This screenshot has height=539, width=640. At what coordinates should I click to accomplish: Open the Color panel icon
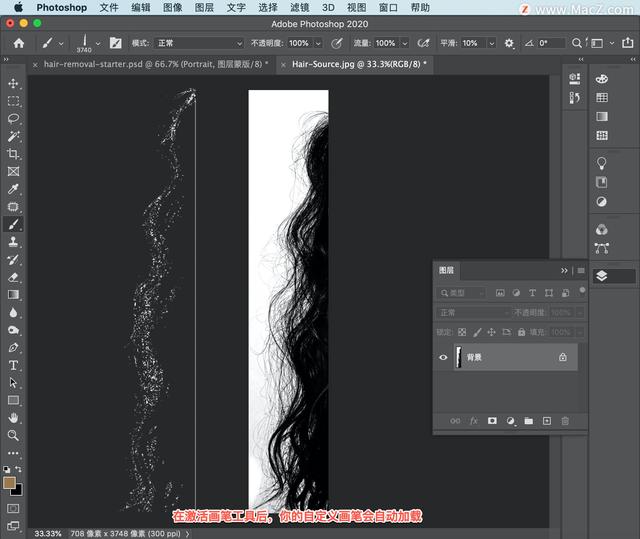click(x=602, y=79)
